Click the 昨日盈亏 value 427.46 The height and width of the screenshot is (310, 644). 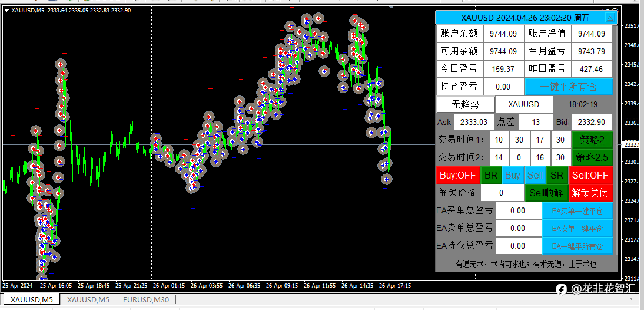click(x=592, y=69)
